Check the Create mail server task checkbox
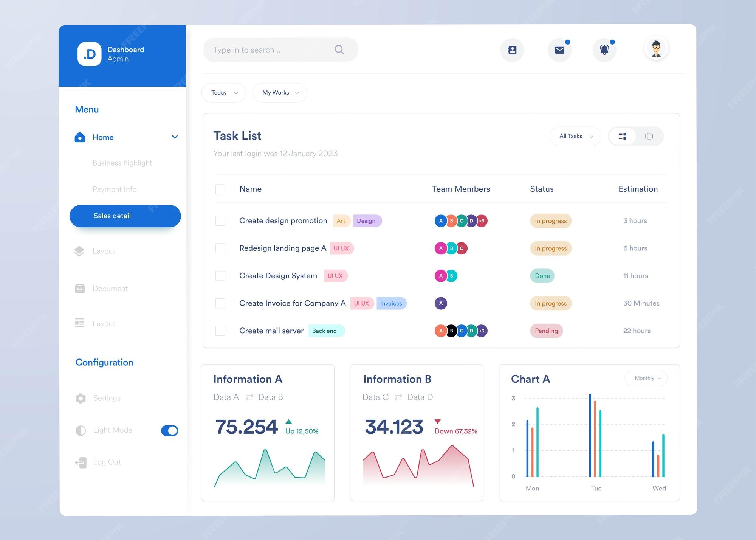 coord(220,331)
